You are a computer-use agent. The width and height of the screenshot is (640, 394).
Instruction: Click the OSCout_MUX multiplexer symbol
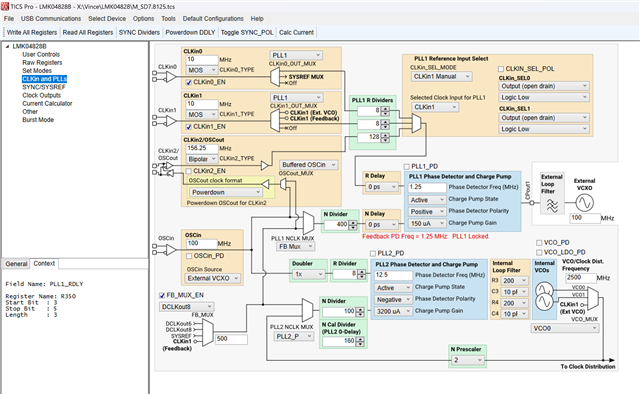tap(284, 185)
